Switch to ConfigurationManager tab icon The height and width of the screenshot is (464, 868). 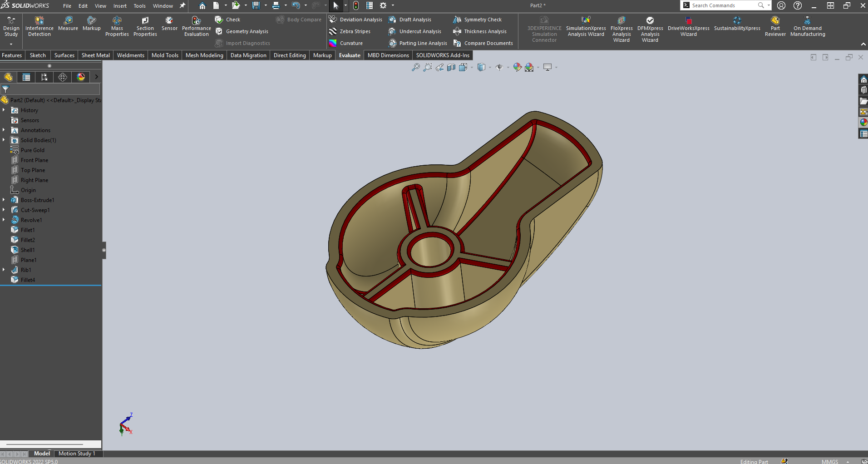pos(44,77)
